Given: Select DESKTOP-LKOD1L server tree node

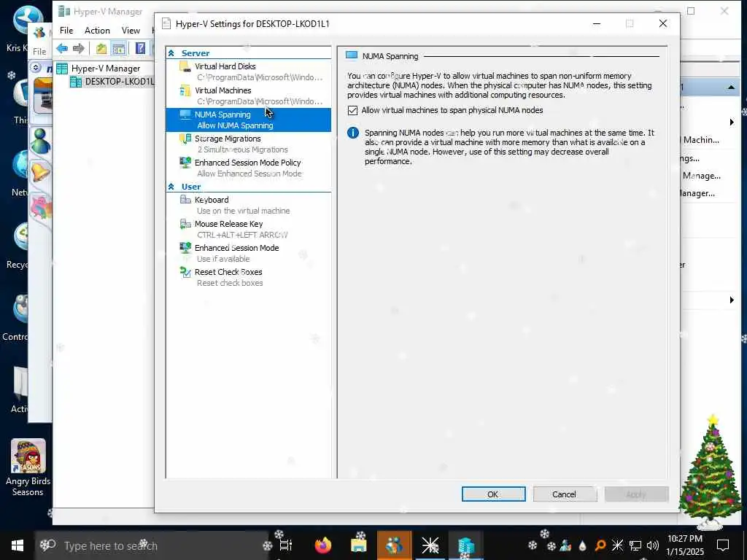Looking at the screenshot, I should click(112, 82).
